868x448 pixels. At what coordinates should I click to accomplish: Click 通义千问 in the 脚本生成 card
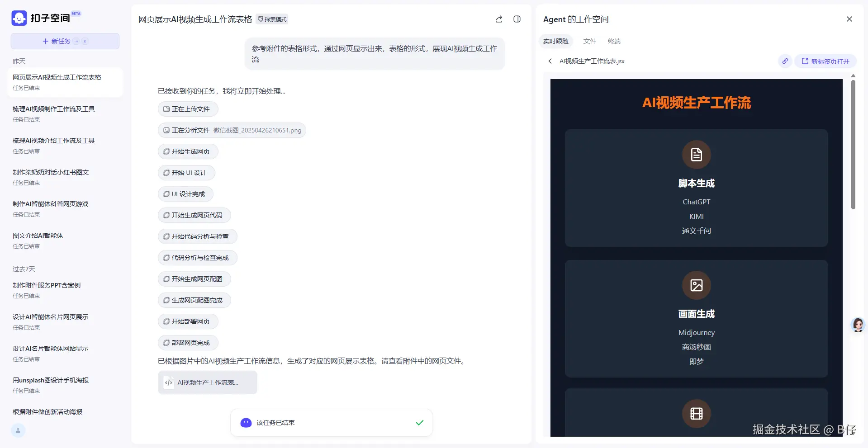click(x=696, y=231)
